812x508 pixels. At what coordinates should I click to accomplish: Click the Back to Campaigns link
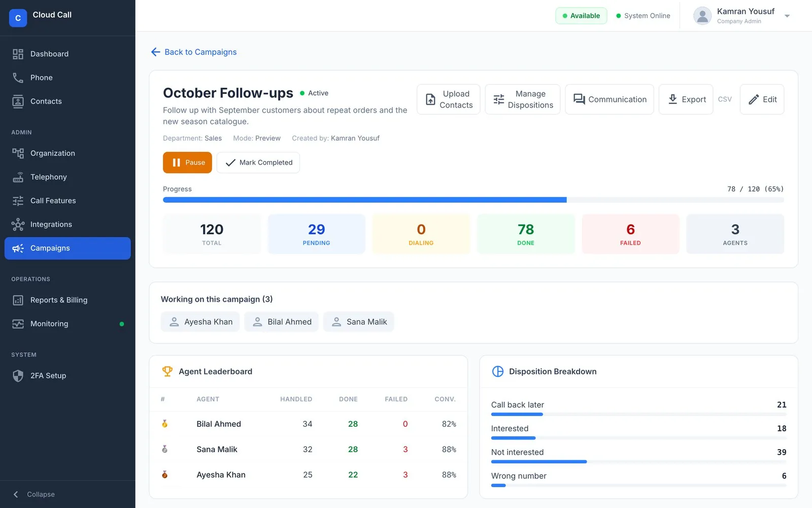point(194,52)
